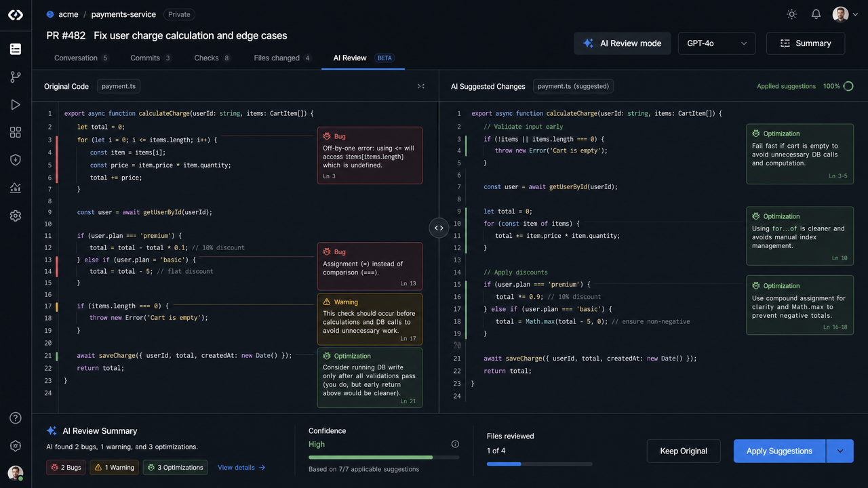Click the bug icon on Ln 13 annotation

click(x=327, y=251)
